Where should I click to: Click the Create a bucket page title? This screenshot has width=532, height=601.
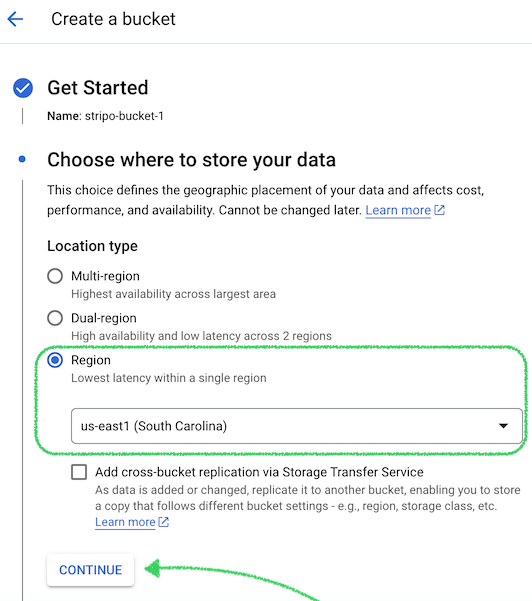[x=113, y=19]
